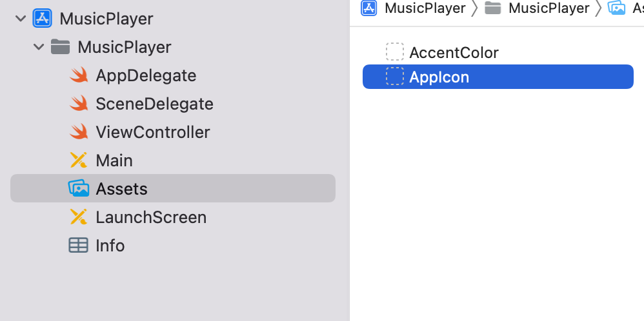The height and width of the screenshot is (321, 644).
Task: Select the LaunchScreen storyboard
Action: point(151,217)
